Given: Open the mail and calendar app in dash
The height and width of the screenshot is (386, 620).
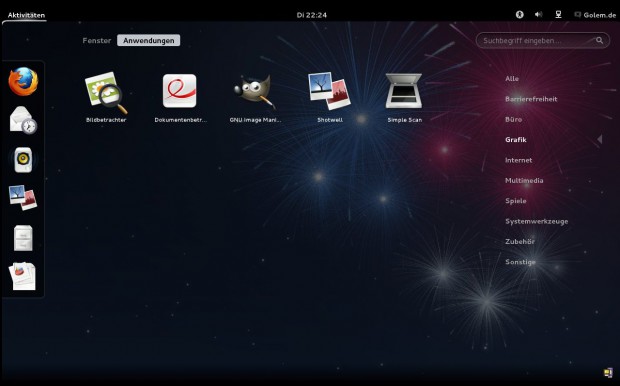Looking at the screenshot, I should (x=23, y=120).
